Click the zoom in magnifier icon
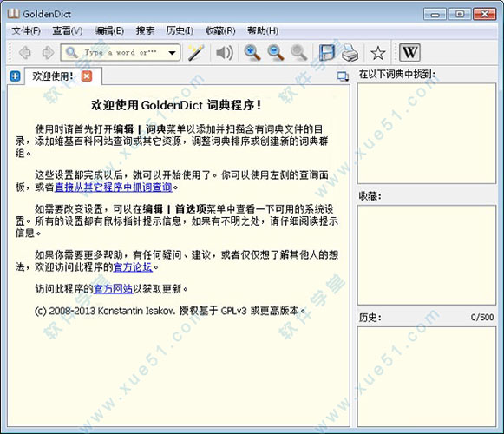The image size is (504, 434). pos(252,52)
